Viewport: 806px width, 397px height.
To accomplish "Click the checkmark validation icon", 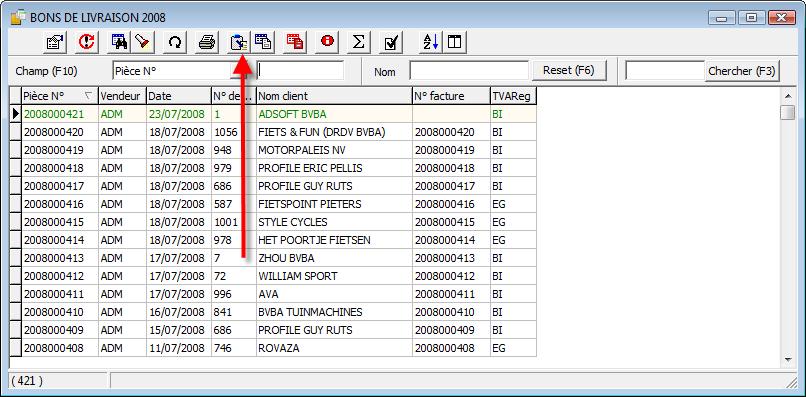I will (x=391, y=42).
